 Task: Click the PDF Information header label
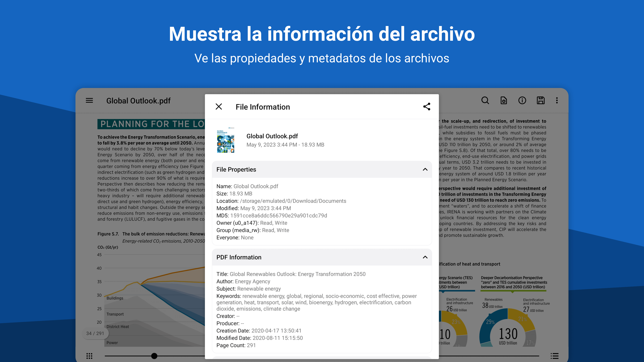click(239, 257)
